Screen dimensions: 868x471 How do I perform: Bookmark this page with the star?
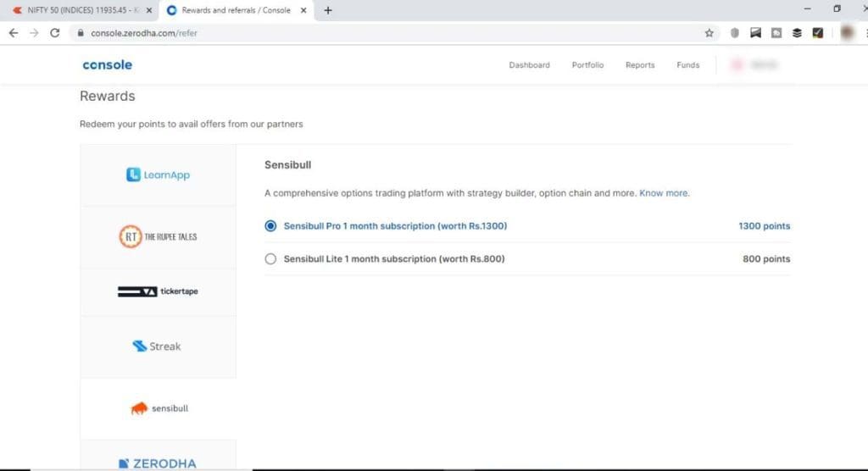(709, 33)
